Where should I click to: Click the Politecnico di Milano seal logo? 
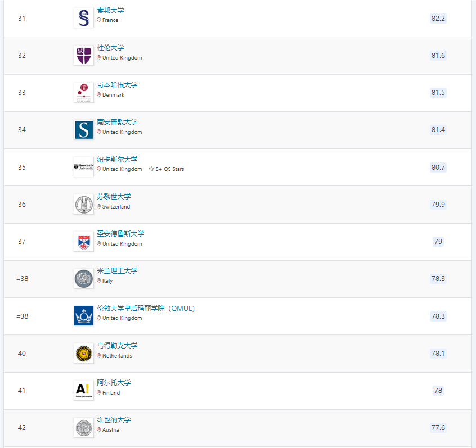83,279
